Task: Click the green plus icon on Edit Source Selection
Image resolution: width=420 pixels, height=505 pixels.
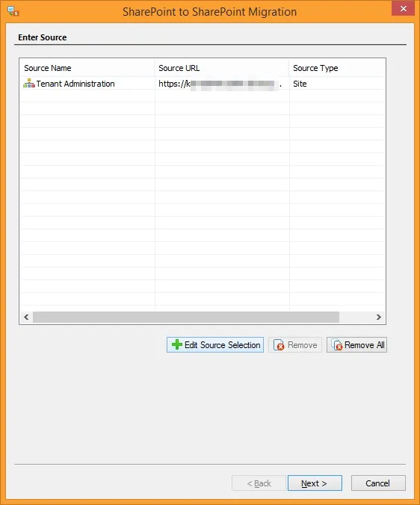Action: tap(177, 344)
